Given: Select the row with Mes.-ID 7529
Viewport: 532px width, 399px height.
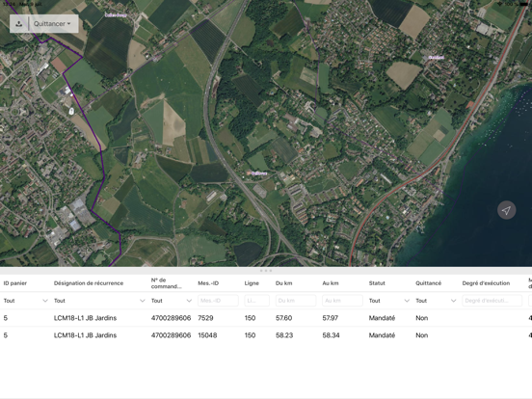Looking at the screenshot, I should [266, 318].
